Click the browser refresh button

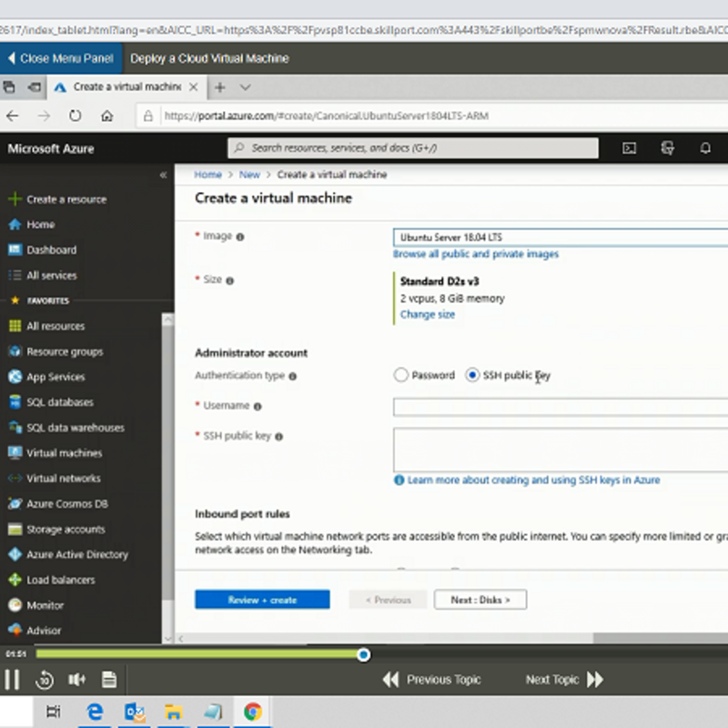(75, 116)
